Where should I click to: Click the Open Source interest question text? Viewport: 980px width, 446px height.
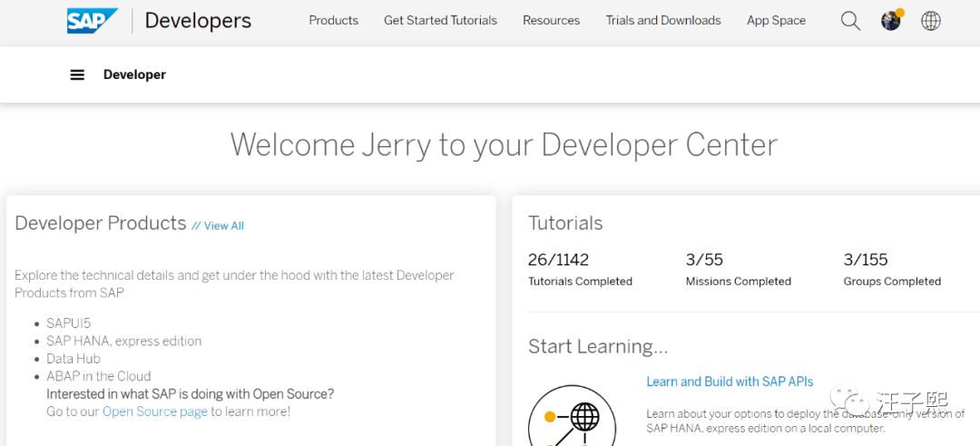click(190, 394)
